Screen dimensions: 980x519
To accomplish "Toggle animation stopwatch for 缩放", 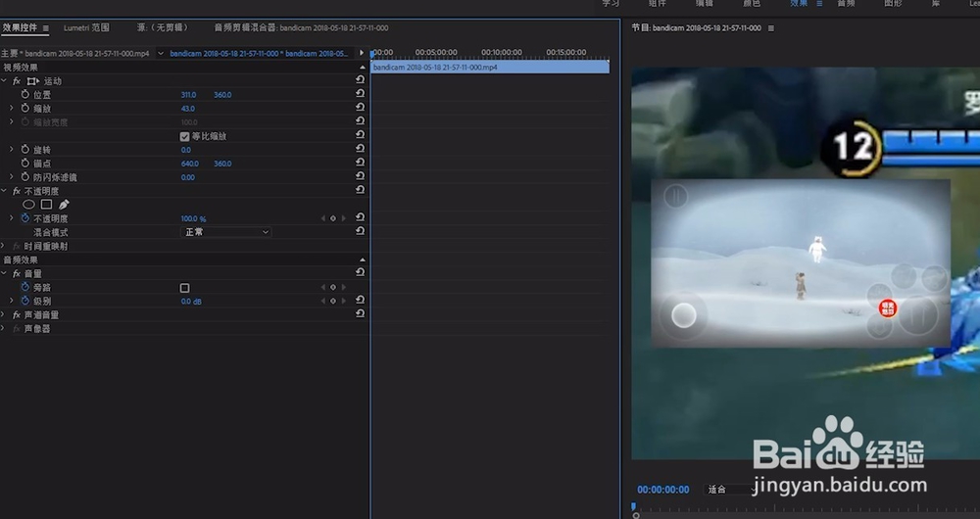I will pos(25,108).
